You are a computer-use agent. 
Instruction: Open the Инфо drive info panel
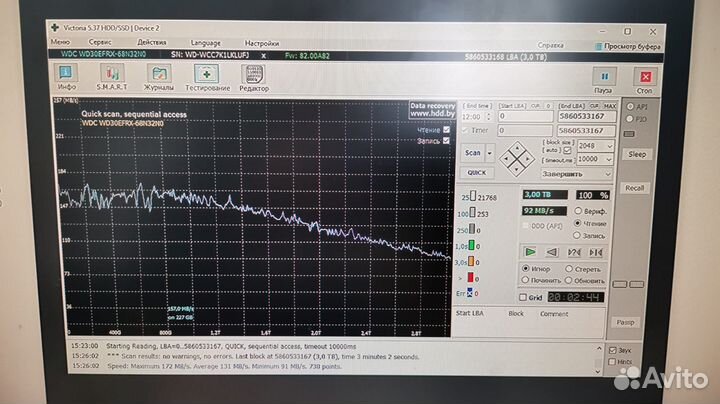67,78
